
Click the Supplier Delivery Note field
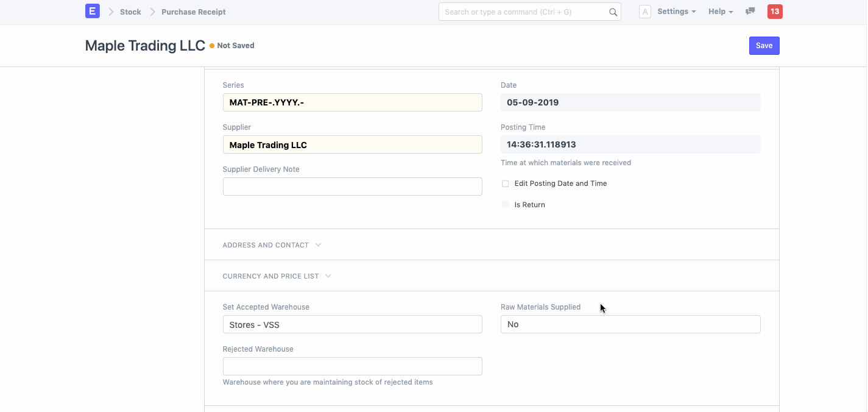pos(352,186)
